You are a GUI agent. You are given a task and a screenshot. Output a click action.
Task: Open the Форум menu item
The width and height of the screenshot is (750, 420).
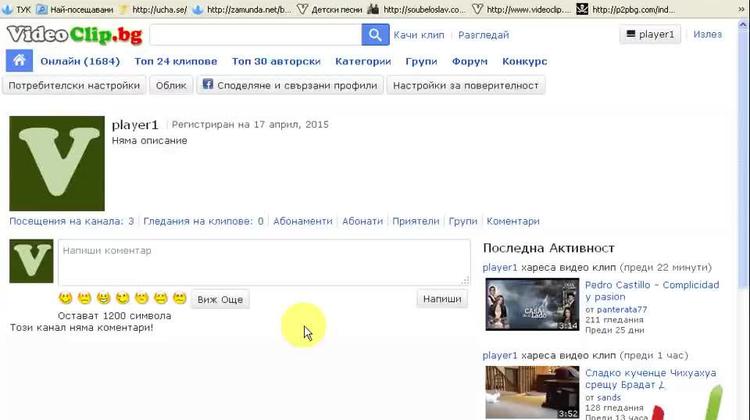tap(470, 61)
